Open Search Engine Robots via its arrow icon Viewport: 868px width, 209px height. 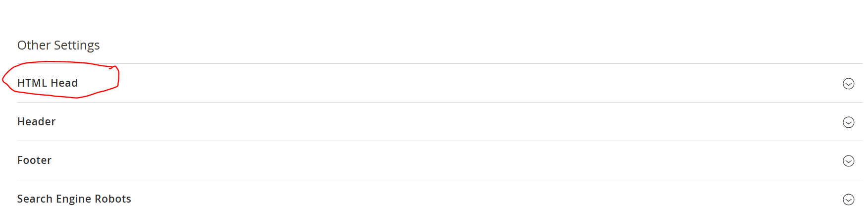coord(848,199)
